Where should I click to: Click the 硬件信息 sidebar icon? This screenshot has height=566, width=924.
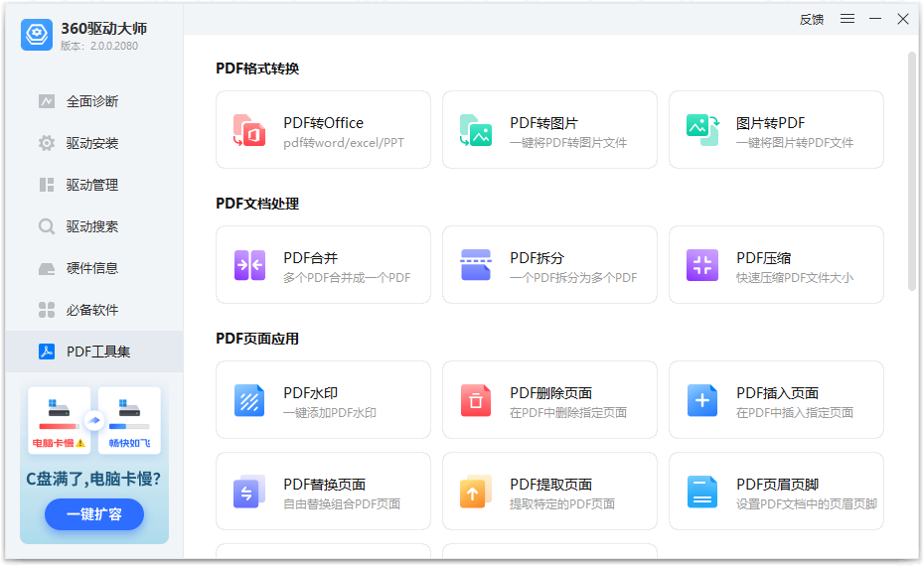(47, 268)
